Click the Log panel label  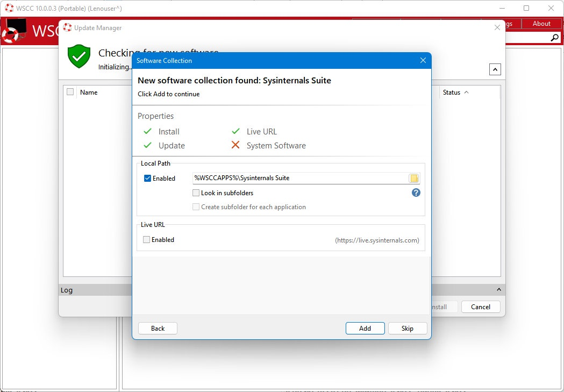pos(67,290)
